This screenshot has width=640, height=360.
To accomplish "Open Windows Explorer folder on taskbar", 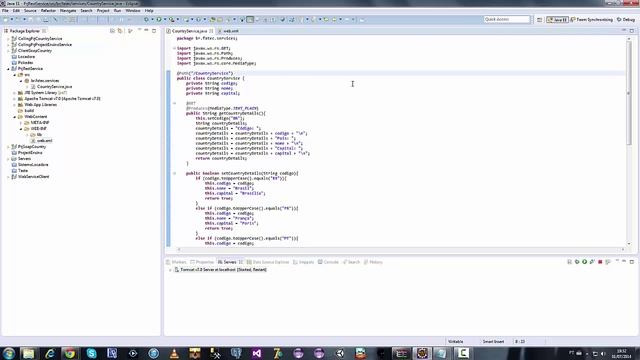I will pos(29,353).
